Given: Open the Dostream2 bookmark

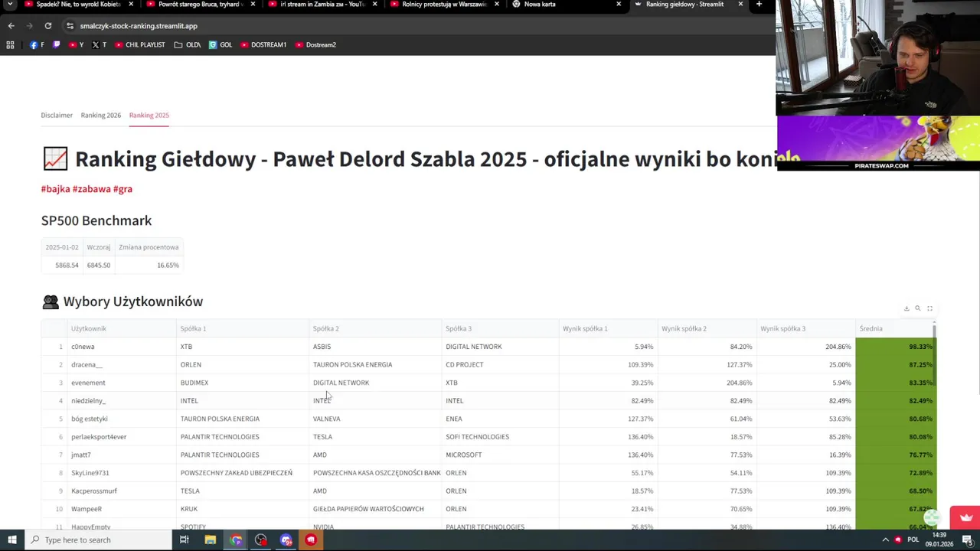Looking at the screenshot, I should (315, 45).
